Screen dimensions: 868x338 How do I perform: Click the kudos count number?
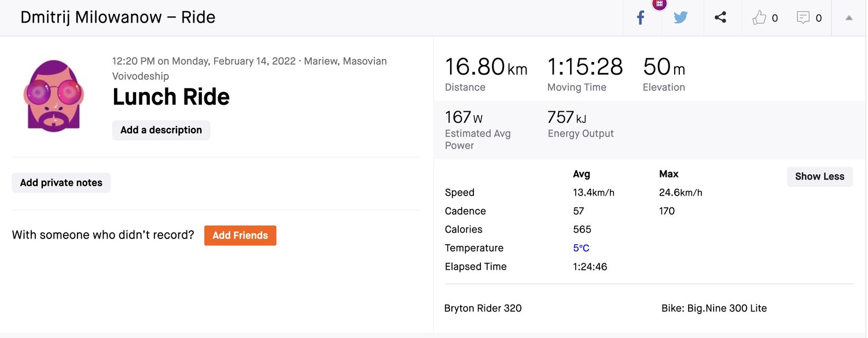tap(775, 19)
